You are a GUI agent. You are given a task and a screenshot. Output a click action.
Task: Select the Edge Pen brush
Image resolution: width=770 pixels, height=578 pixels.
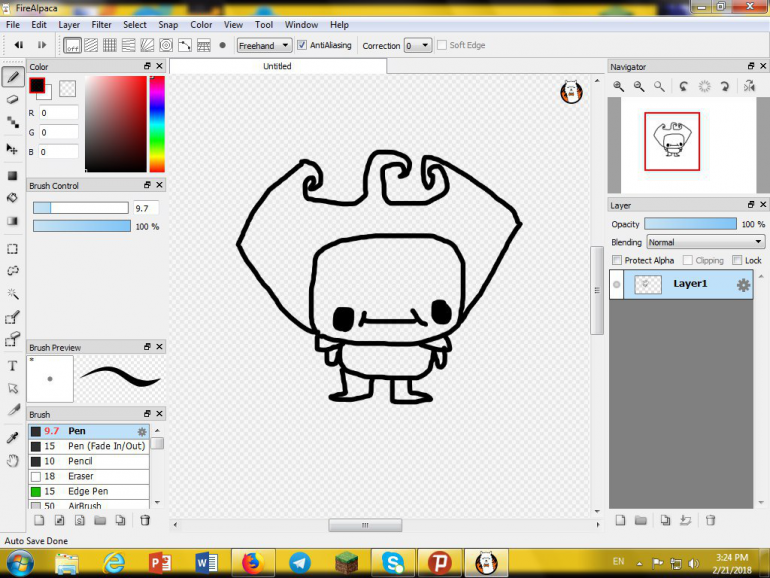87,491
